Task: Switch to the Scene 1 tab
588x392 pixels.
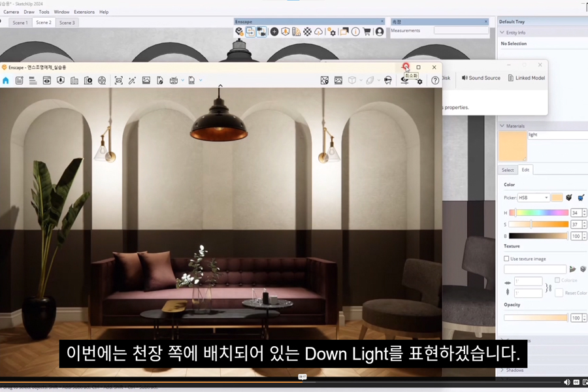Action: 20,22
